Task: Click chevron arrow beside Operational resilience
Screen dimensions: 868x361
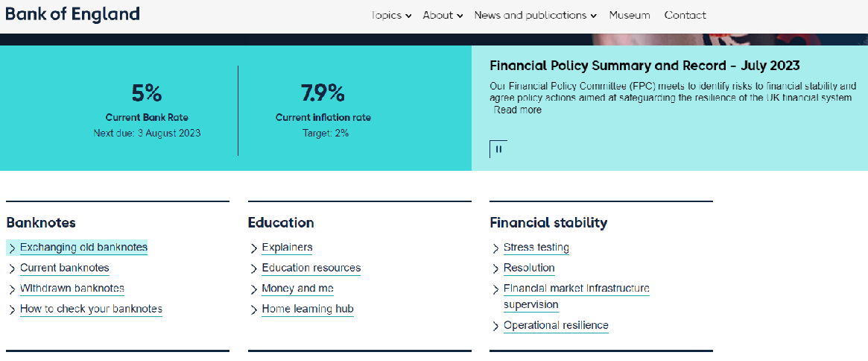Action: coord(496,326)
